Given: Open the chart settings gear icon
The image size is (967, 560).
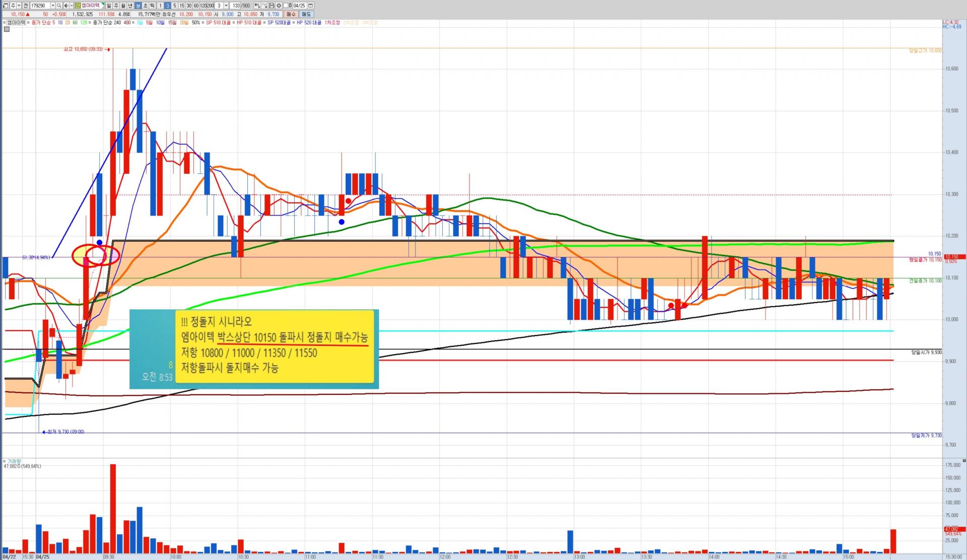Looking at the screenshot, I should point(279,6).
